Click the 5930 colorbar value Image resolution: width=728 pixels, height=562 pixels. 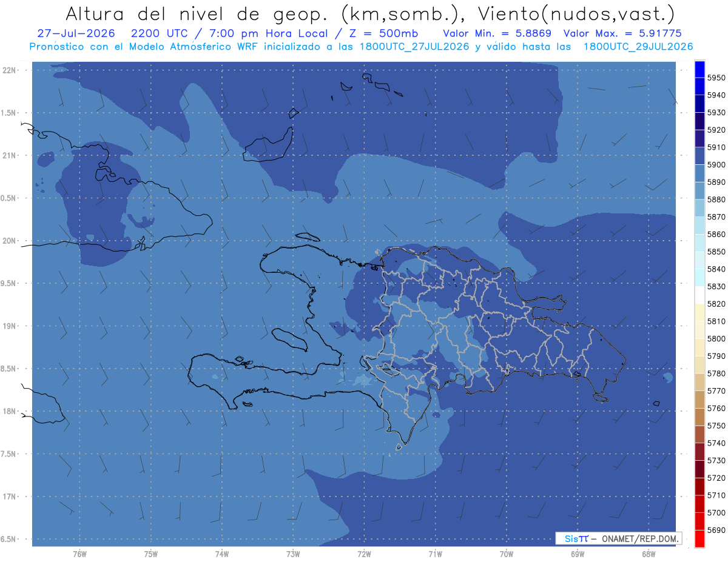pos(716,113)
